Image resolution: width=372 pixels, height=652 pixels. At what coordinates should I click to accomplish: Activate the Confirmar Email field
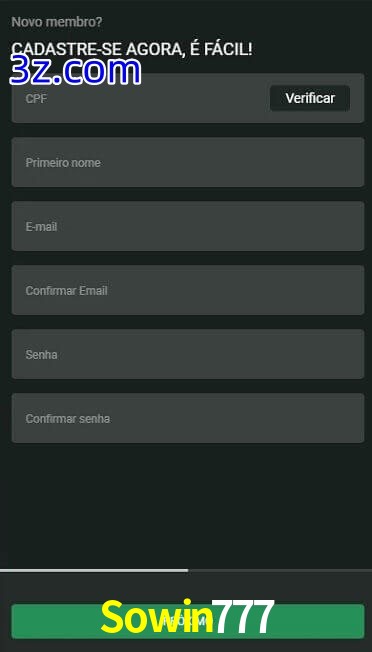(188, 290)
